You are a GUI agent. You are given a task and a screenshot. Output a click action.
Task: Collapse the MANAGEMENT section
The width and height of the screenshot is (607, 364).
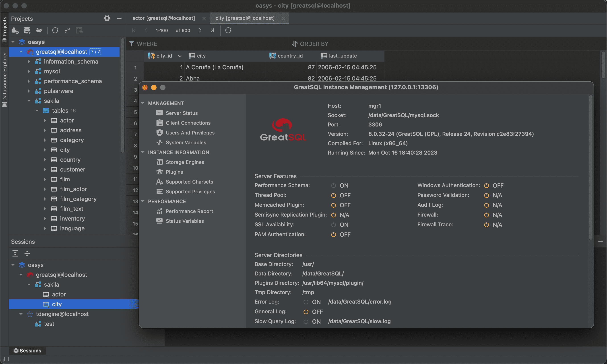tap(143, 103)
